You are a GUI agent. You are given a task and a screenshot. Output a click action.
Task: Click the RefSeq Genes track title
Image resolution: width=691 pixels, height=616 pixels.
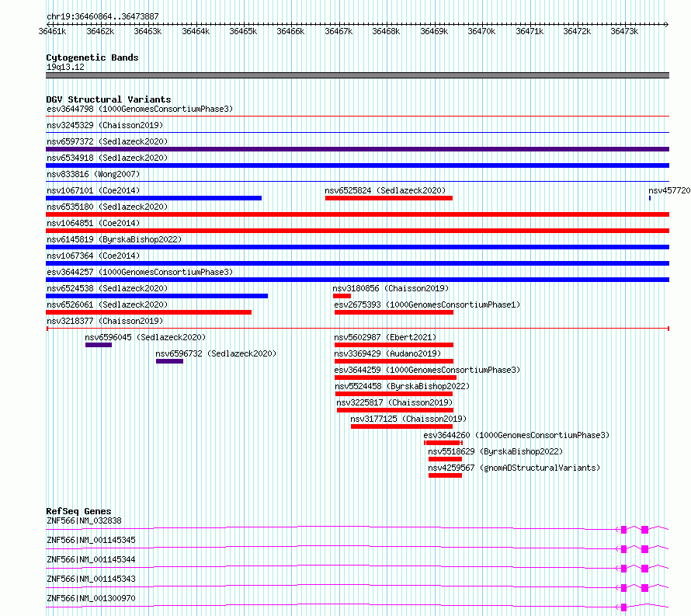78,511
